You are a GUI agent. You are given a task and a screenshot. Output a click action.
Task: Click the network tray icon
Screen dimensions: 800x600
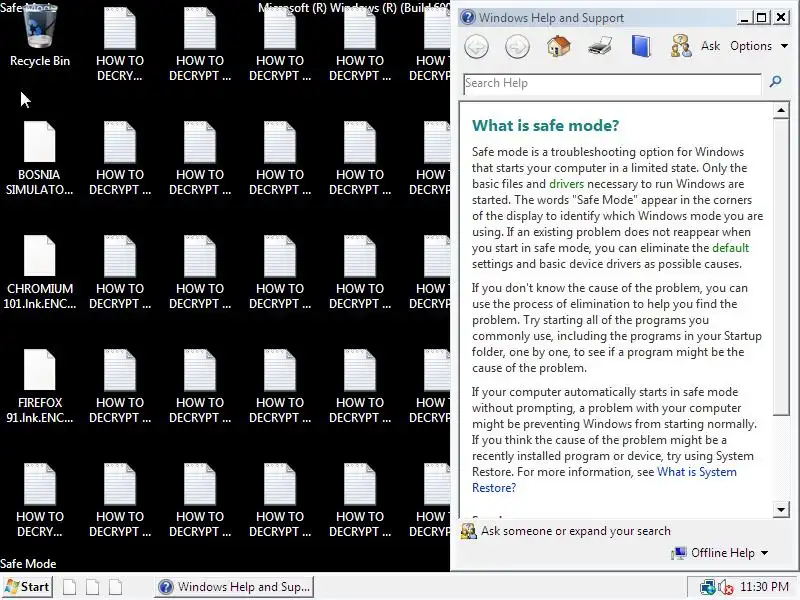[707, 587]
